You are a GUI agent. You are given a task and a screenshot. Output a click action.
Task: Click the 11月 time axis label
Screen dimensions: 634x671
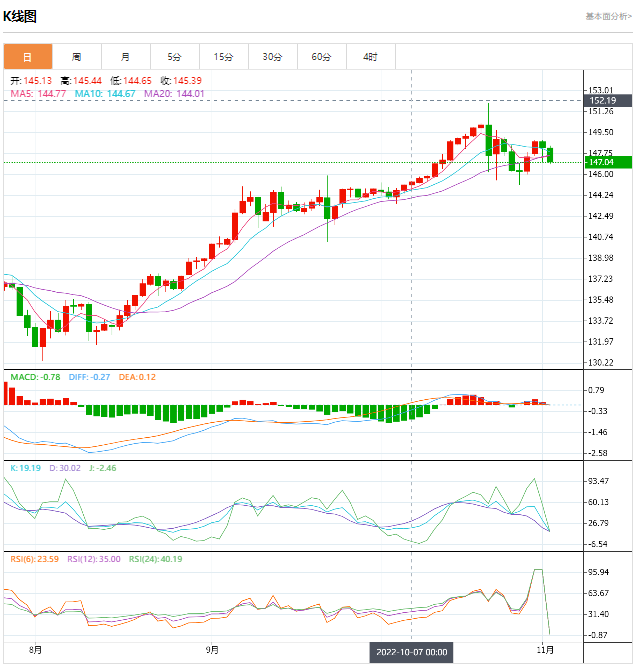point(545,650)
